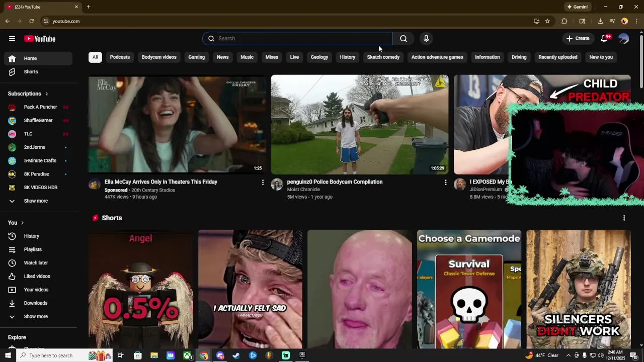Open the Subscriptions section chevron
This screenshot has width=644, height=362.
pos(47,94)
